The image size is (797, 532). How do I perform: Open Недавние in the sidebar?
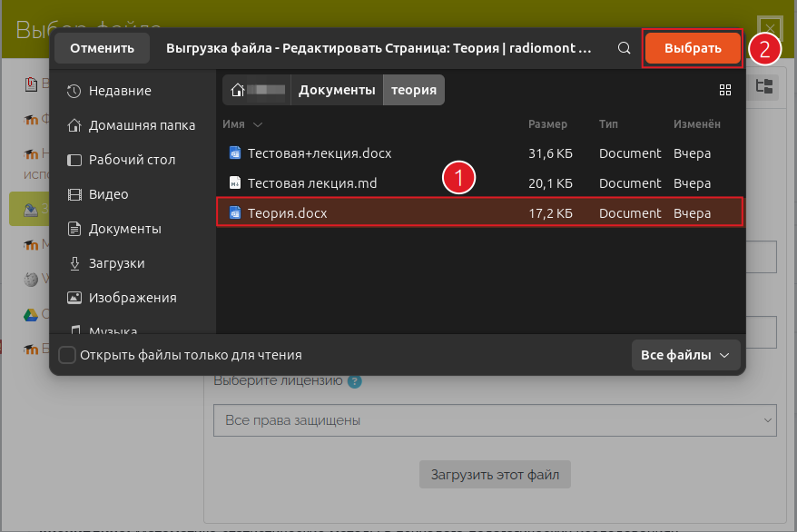(x=120, y=91)
